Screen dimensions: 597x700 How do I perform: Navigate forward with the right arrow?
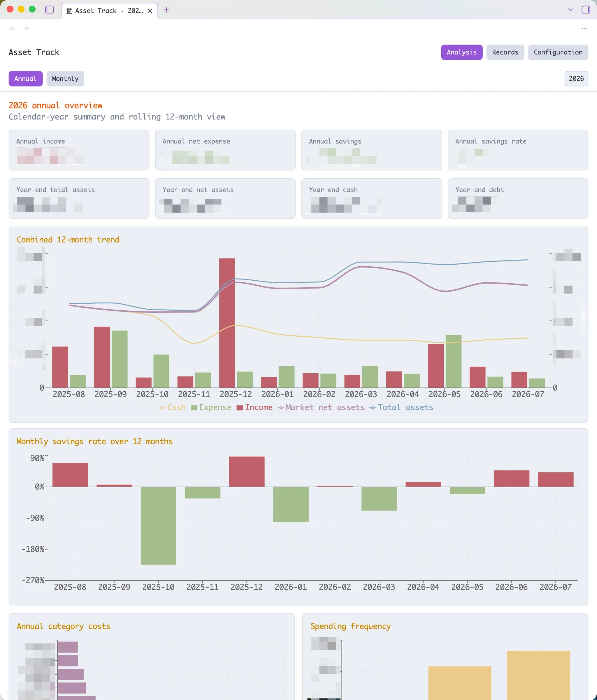(26, 28)
